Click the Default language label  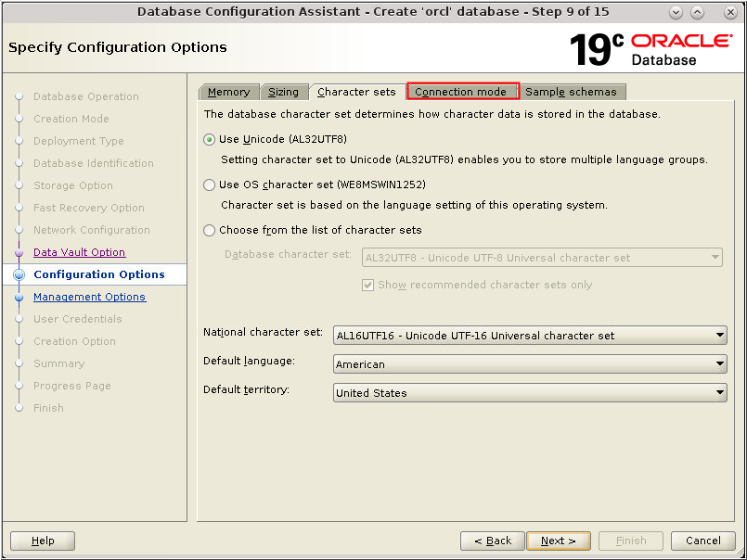pos(250,362)
